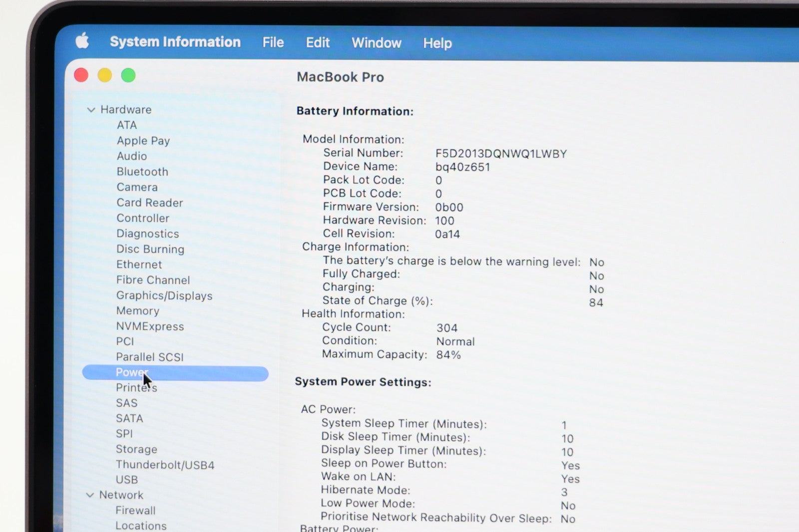Open the Apple menu
The width and height of the screenshot is (799, 532).
pyautogui.click(x=82, y=41)
